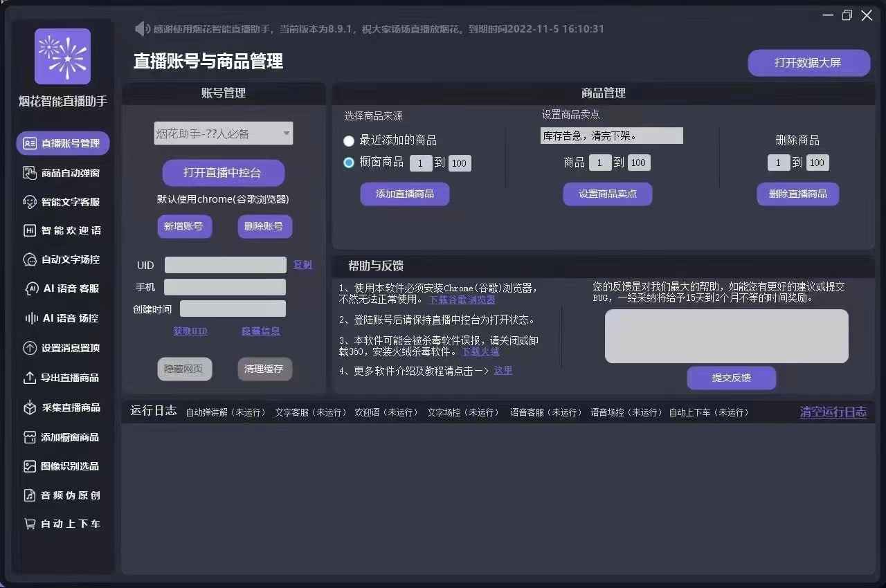View the 账号管理 panel header
The height and width of the screenshot is (588, 886).
[x=223, y=93]
